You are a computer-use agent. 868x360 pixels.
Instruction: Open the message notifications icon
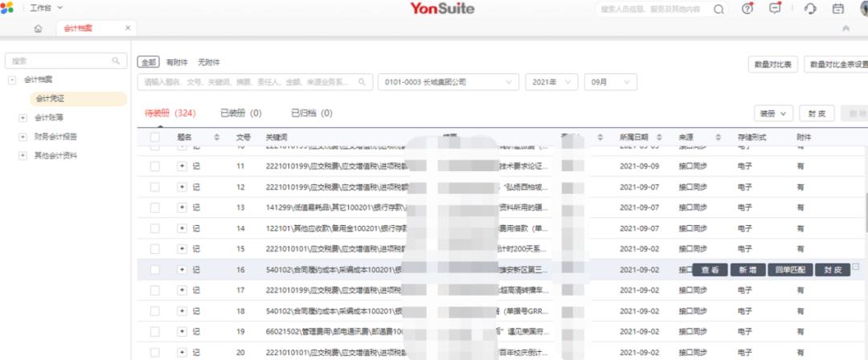click(x=776, y=8)
